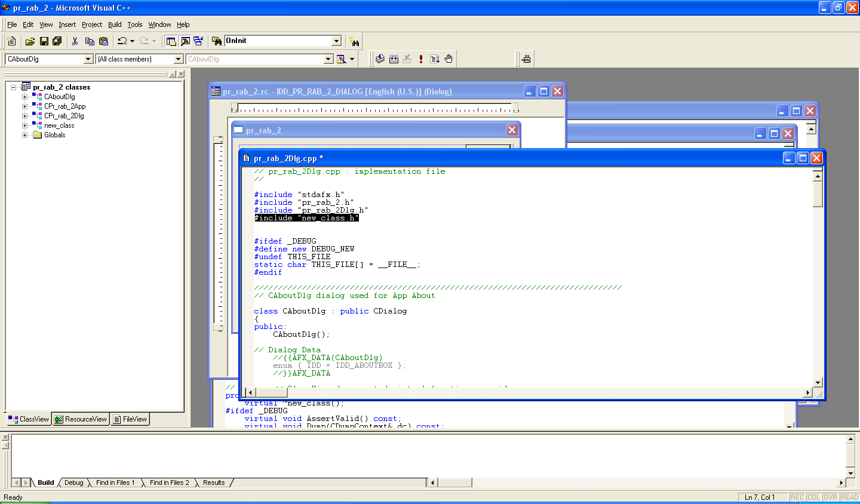Switch to the Find in Files 2 tab
Image resolution: width=860 pixels, height=504 pixels.
point(169,483)
